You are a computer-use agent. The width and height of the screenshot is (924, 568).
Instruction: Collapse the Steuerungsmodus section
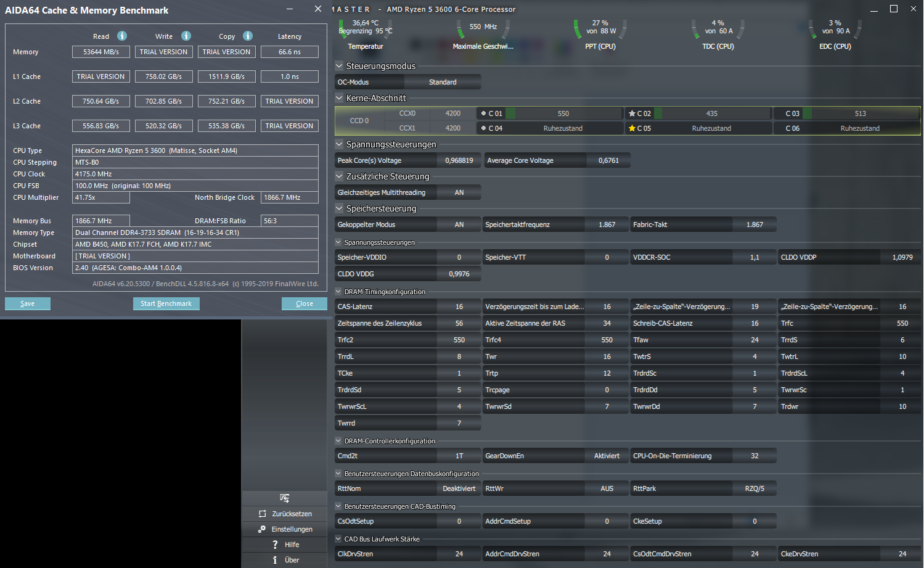339,66
